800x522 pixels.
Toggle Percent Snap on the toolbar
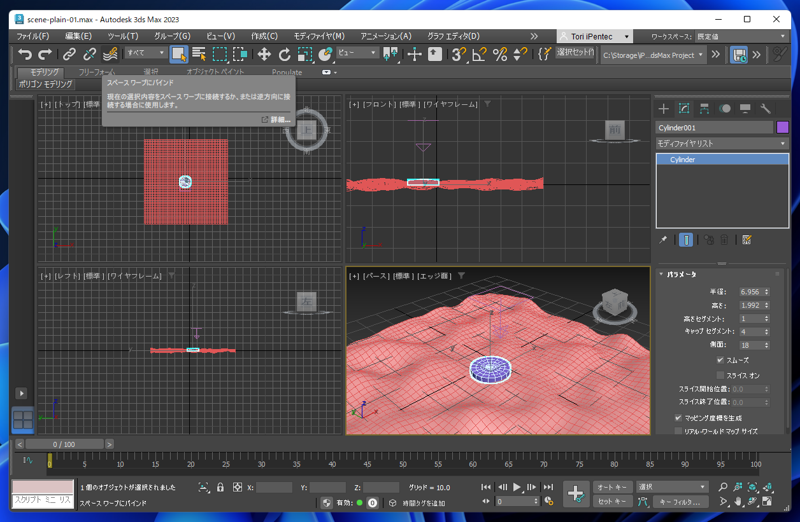click(500, 54)
